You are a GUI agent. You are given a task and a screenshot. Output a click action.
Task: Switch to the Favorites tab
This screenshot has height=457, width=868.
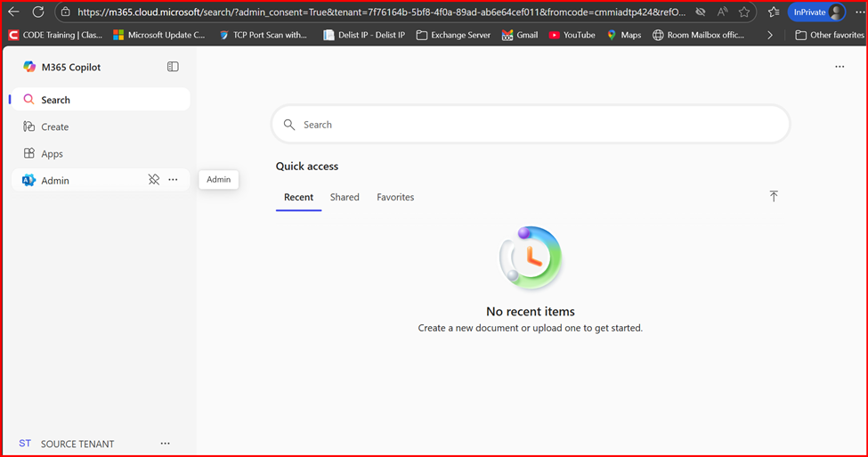point(395,197)
